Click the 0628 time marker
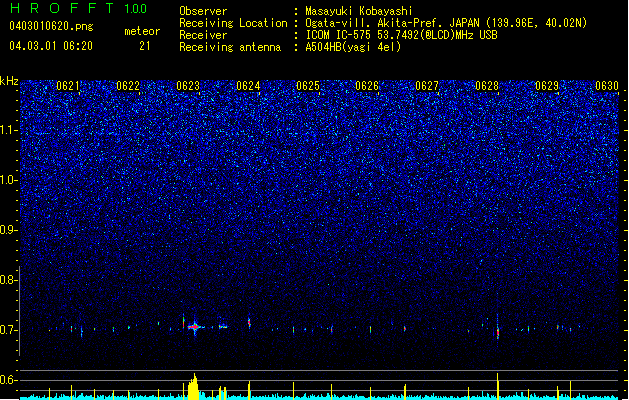 [487, 86]
